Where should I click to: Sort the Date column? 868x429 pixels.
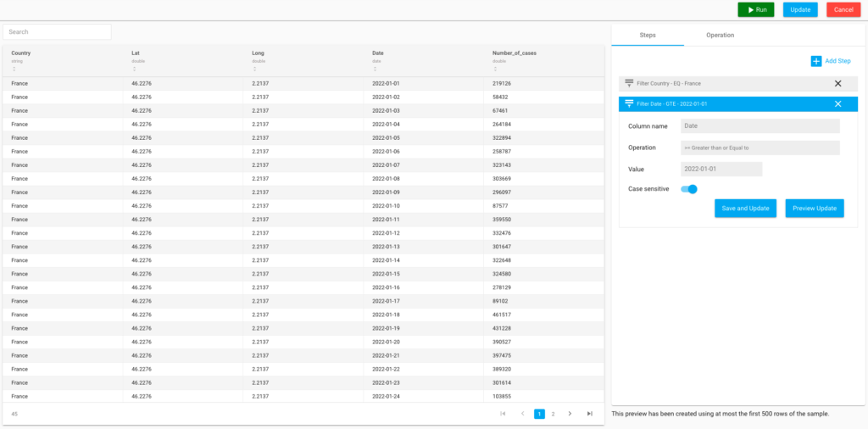375,70
